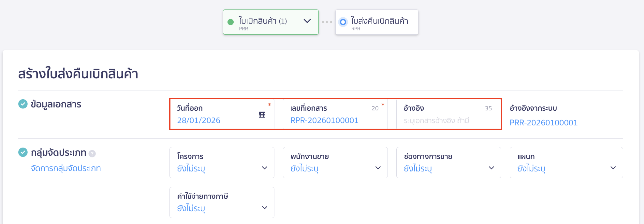644x224 pixels.
Task: Click the checkmark icon next to กลุ่มจัดประเภท
Action: [22, 152]
